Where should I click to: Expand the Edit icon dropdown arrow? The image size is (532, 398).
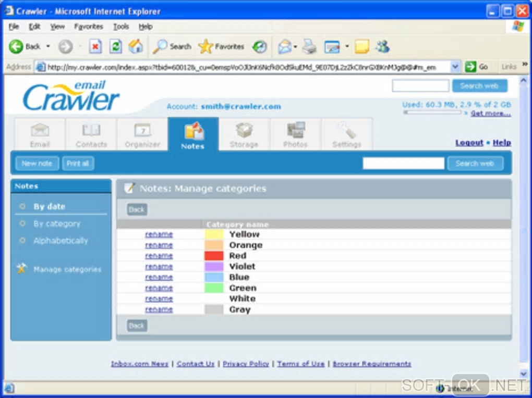[x=347, y=46]
